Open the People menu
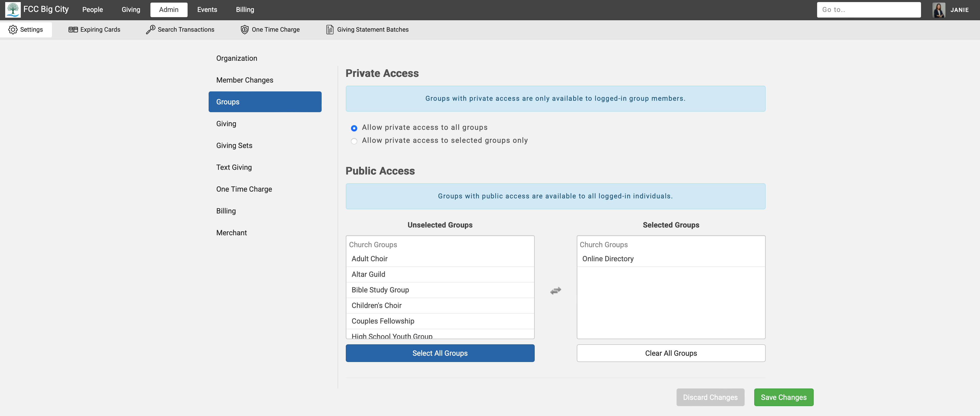The width and height of the screenshot is (980, 416). click(x=92, y=10)
